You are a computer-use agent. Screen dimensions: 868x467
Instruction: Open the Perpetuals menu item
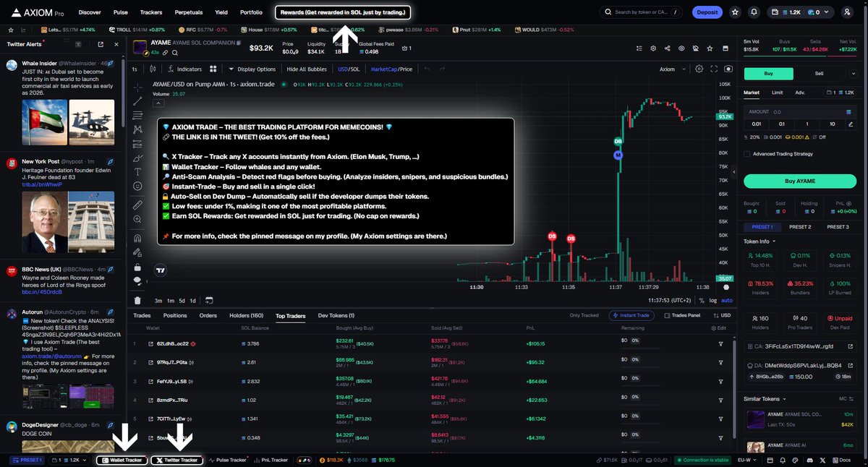point(189,12)
